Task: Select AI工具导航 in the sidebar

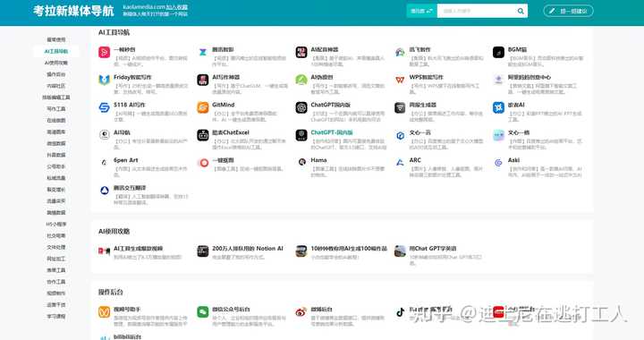Action: (x=56, y=51)
